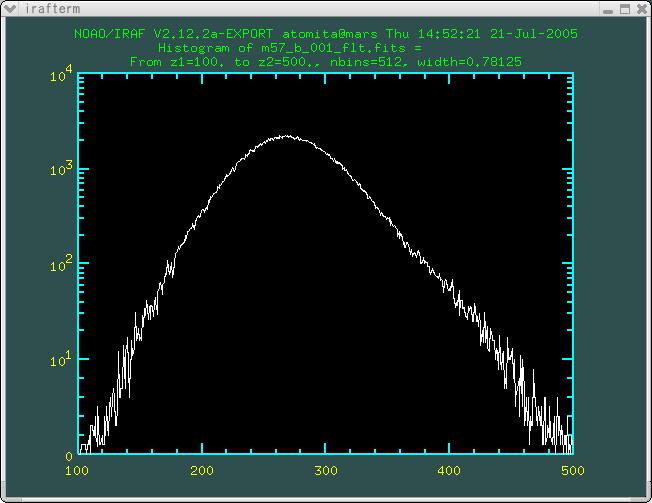Screen dimensions: 652x503
Task: Open the irafterm window menu arrow
Action: coord(10,9)
